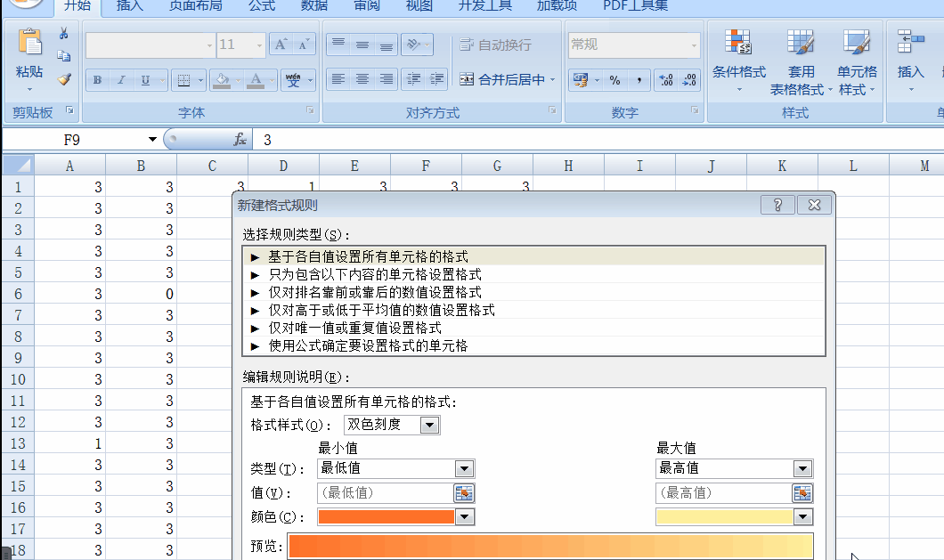The height and width of the screenshot is (560, 944).
Task: Select rule 仅对唯一值或重复值设置格式
Action: pos(533,329)
